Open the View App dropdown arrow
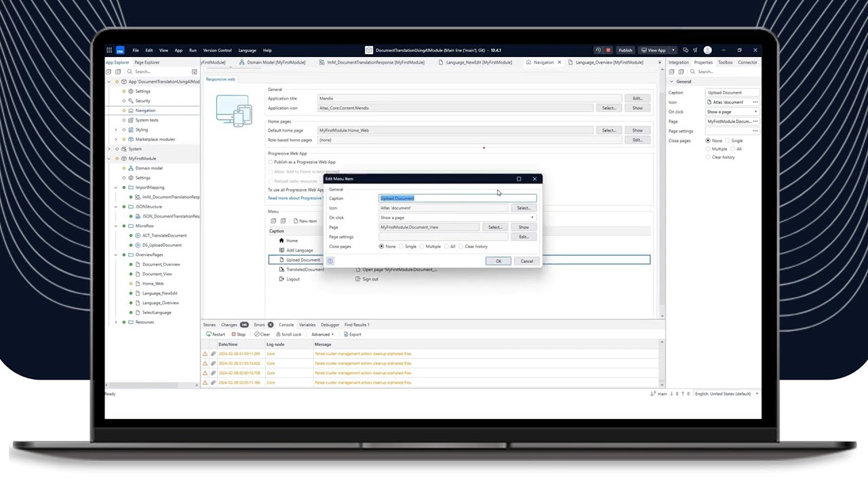 point(673,50)
